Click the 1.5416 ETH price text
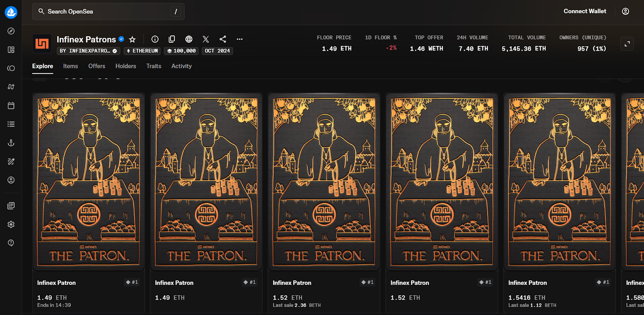This screenshot has height=315, width=644. coord(527,298)
